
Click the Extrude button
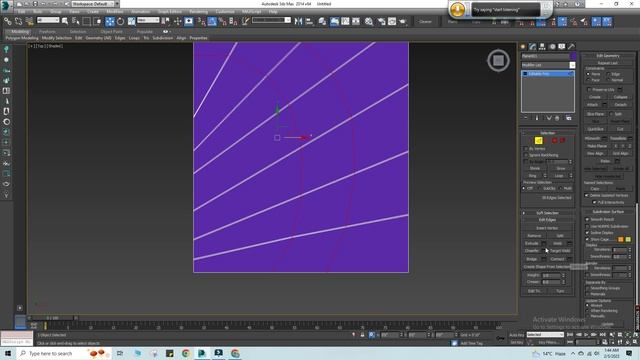(532, 243)
